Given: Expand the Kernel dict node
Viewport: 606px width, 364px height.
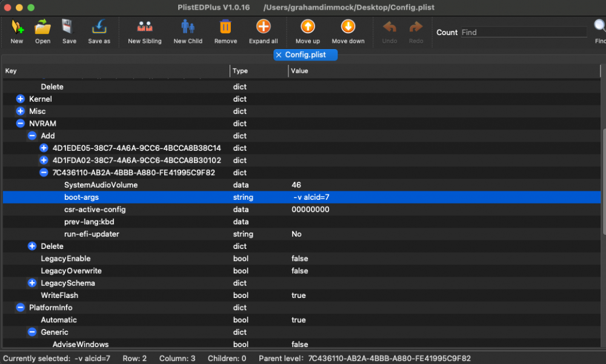Looking at the screenshot, I should pos(21,99).
